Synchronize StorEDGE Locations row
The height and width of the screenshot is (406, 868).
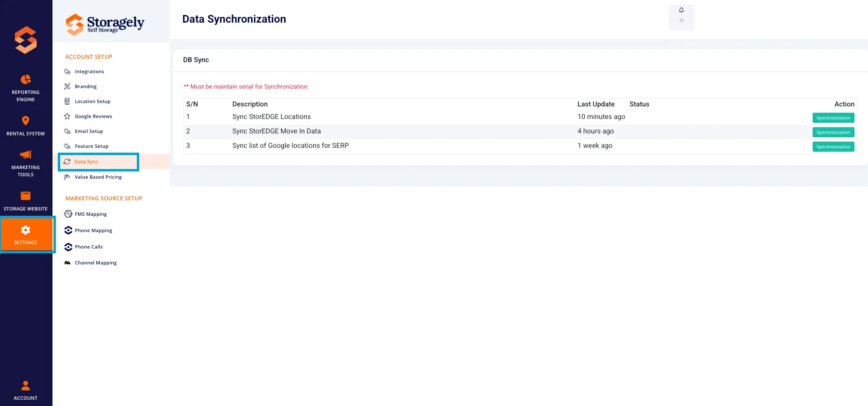pos(833,118)
